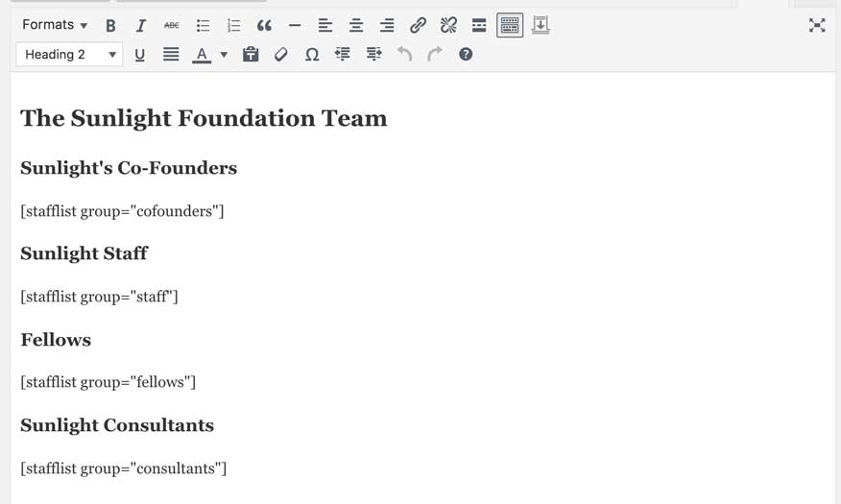The width and height of the screenshot is (841, 504).
Task: Align text left
Action: coord(325,25)
